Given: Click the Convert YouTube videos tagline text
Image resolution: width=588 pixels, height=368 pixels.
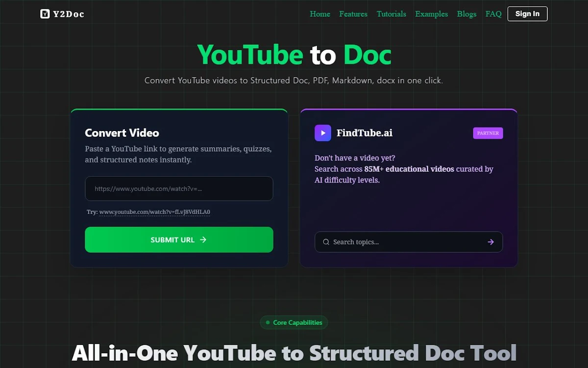Looking at the screenshot, I should click(294, 80).
